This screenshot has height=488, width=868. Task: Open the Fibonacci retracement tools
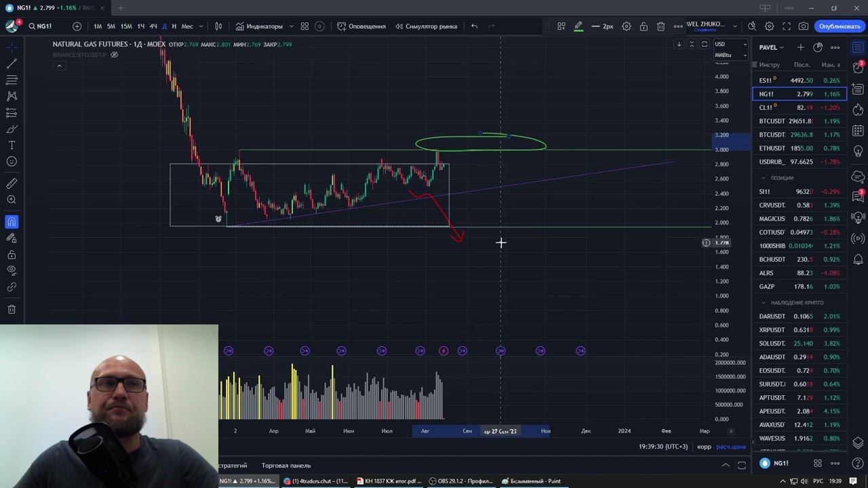[x=12, y=80]
